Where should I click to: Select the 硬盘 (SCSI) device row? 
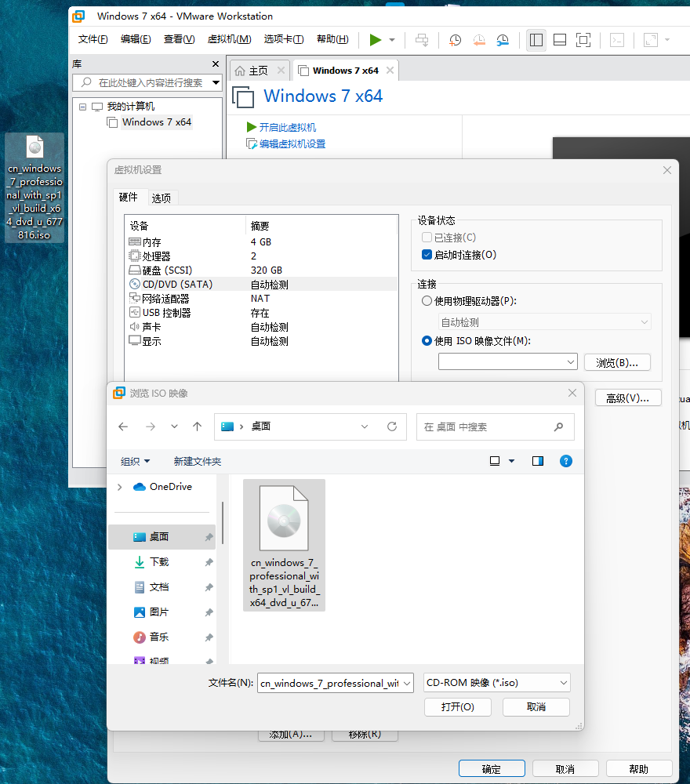coord(262,270)
